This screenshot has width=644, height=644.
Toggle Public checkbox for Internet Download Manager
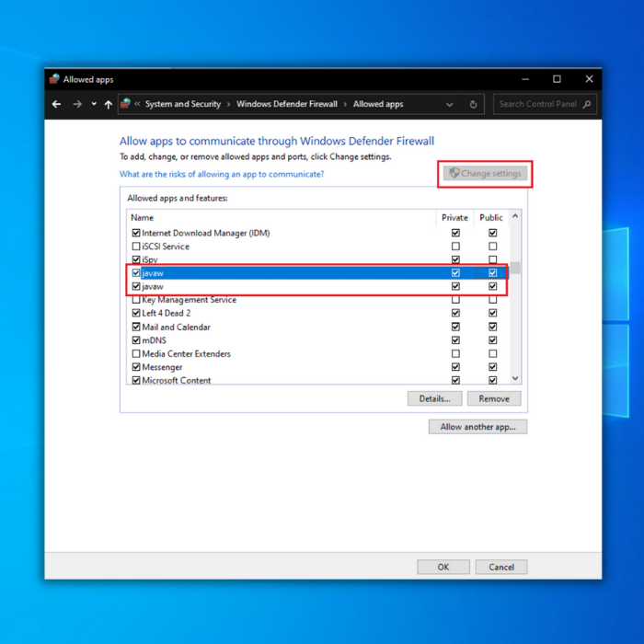493,233
